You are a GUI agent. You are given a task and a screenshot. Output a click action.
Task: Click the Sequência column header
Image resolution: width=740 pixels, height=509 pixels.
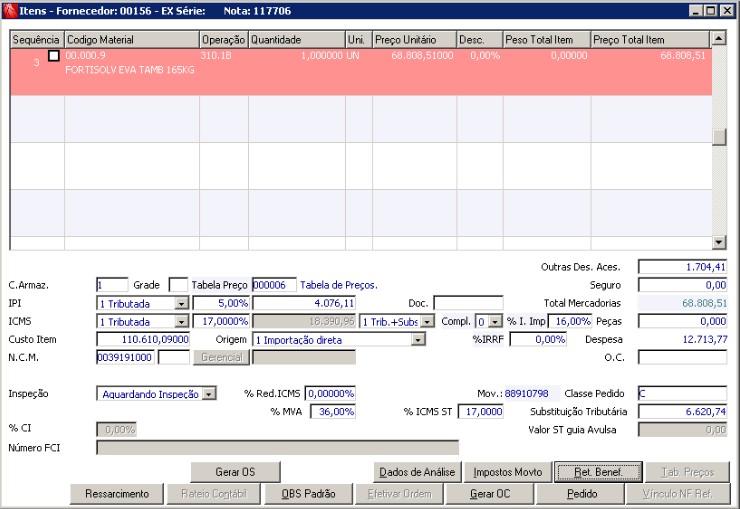click(37, 40)
